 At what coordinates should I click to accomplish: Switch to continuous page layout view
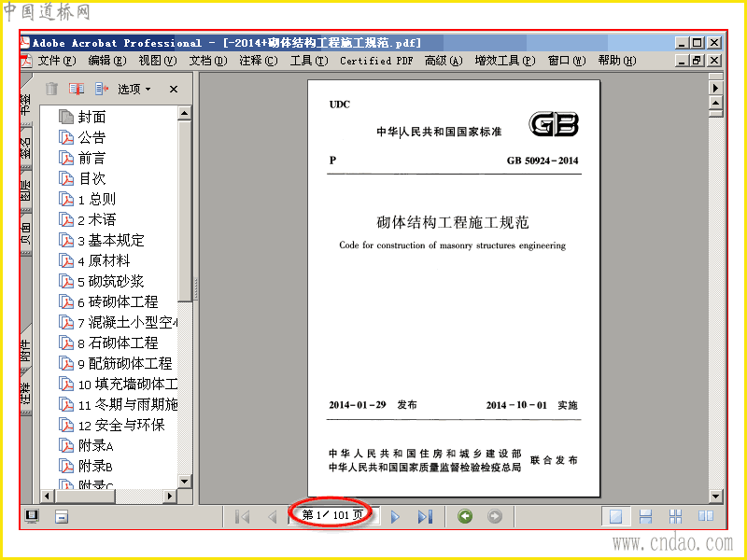(645, 516)
